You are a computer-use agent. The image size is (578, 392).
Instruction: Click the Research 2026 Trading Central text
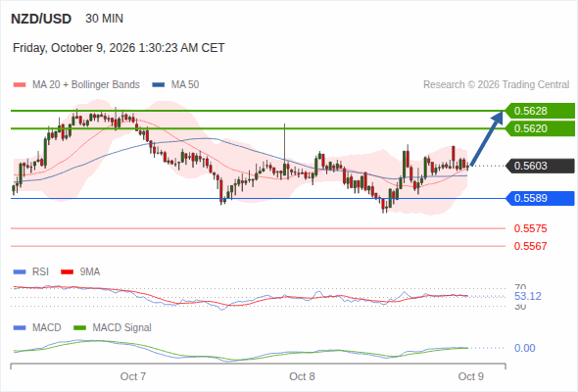pos(496,85)
